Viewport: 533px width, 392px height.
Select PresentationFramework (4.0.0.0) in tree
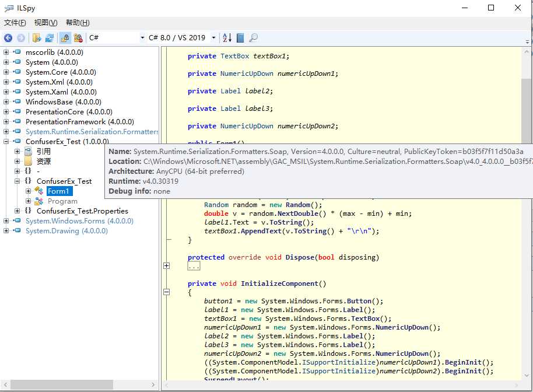point(79,122)
